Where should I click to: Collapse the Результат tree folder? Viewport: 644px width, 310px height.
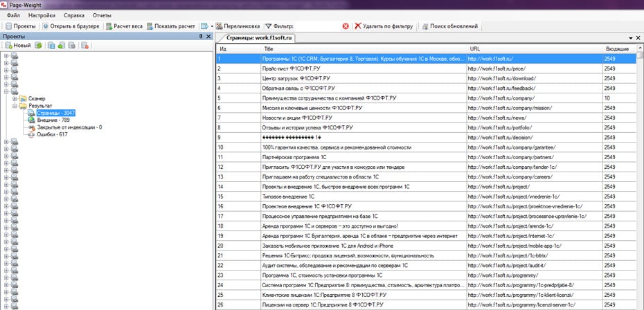(x=15, y=106)
